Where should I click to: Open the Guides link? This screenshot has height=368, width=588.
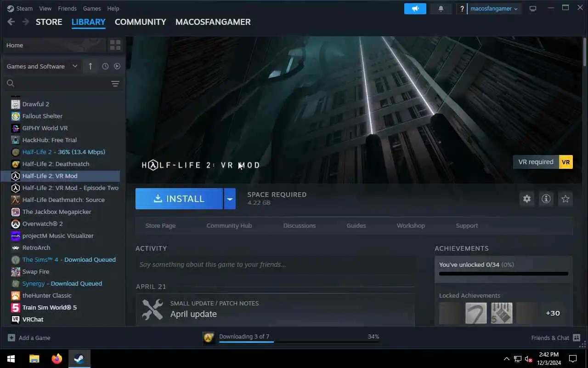pos(356,225)
